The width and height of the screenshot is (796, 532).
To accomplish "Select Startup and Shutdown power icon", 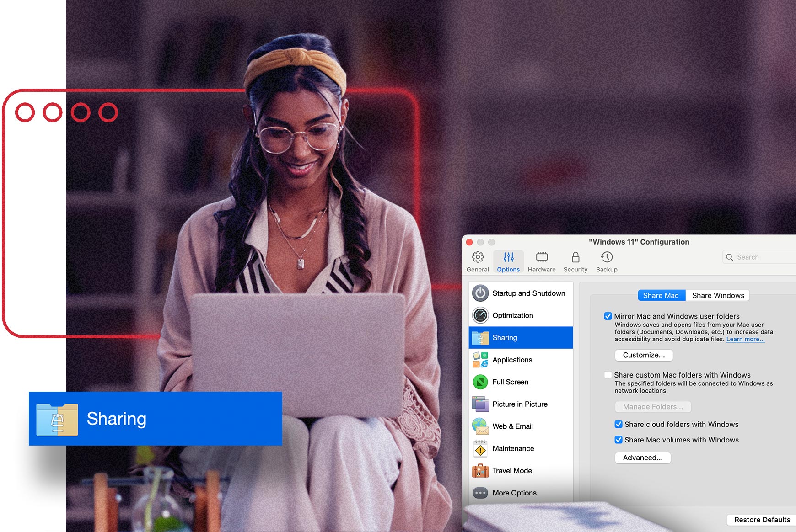I will coord(480,293).
